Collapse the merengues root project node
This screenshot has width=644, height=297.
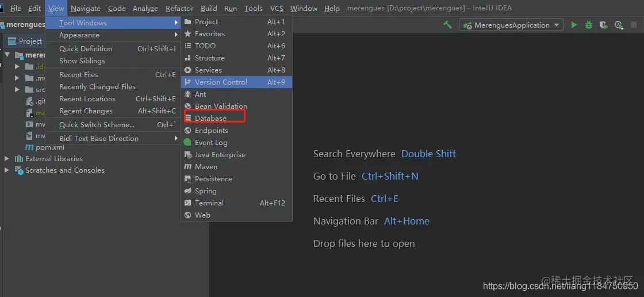7,55
